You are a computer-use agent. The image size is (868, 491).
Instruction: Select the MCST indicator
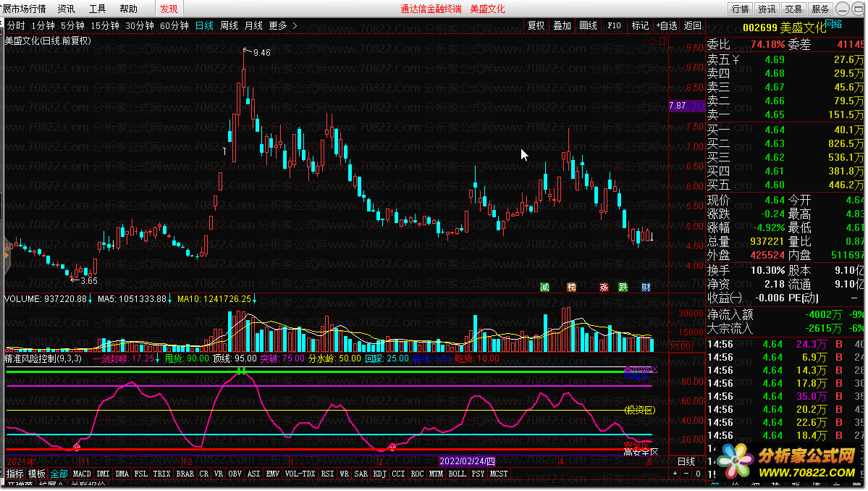499,474
